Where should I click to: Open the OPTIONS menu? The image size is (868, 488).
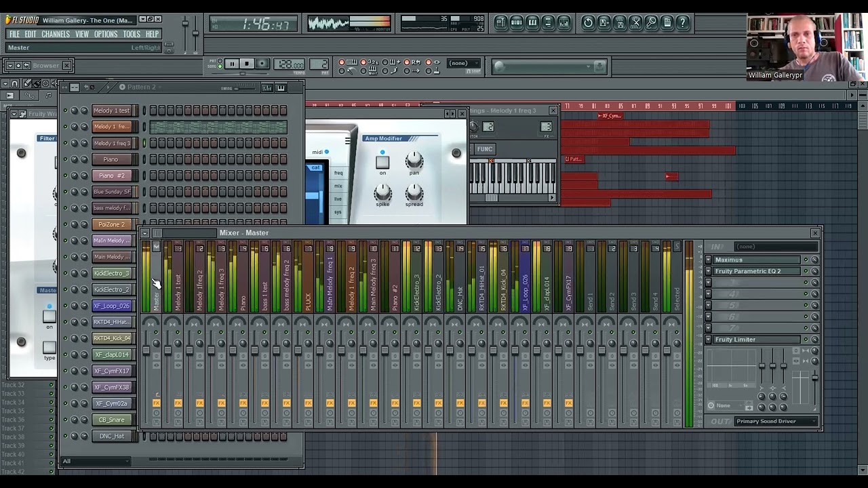point(106,34)
